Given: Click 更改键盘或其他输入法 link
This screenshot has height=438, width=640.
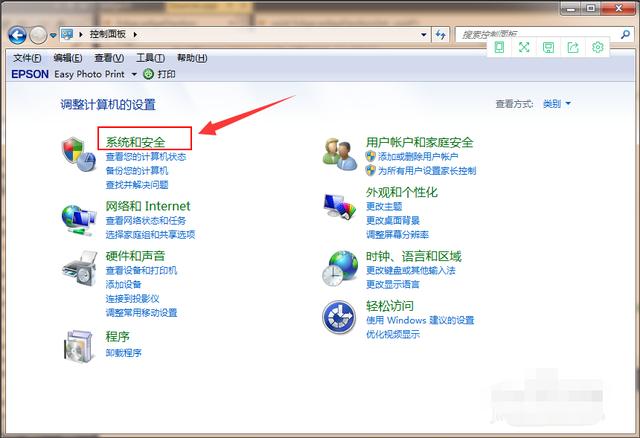Looking at the screenshot, I should (411, 270).
